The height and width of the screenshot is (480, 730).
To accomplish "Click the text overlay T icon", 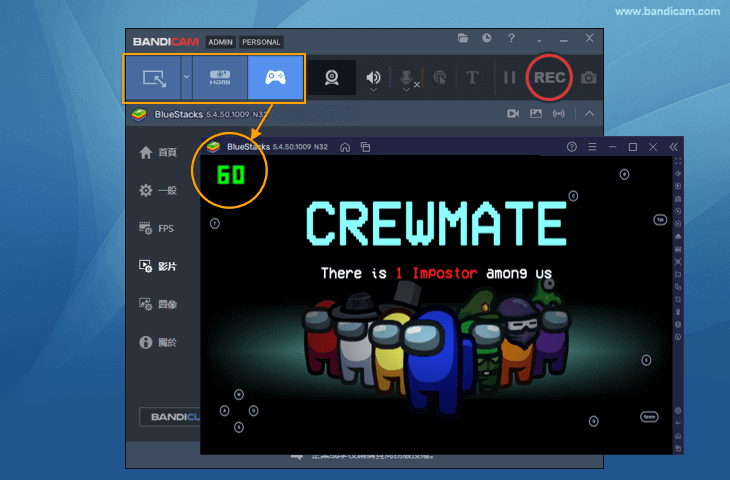I will click(x=472, y=78).
